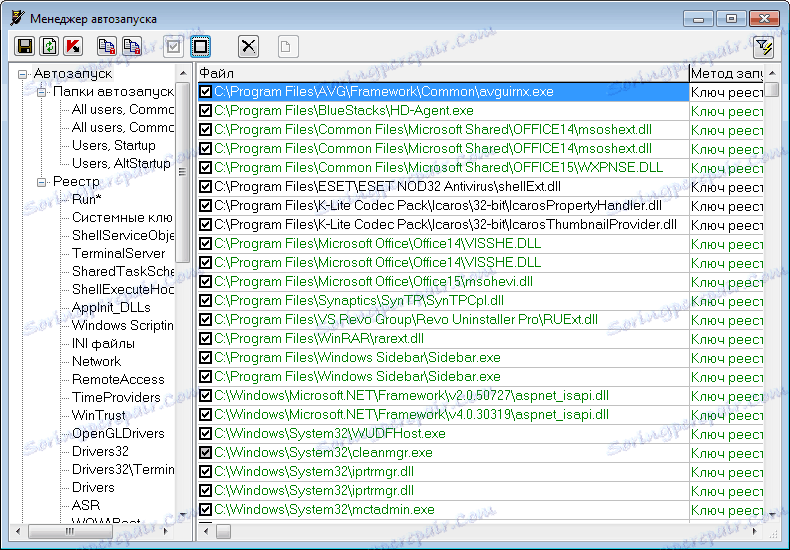Click the save (floppy disk) toolbar icon
Image resolution: width=790 pixels, height=550 pixels.
click(24, 46)
